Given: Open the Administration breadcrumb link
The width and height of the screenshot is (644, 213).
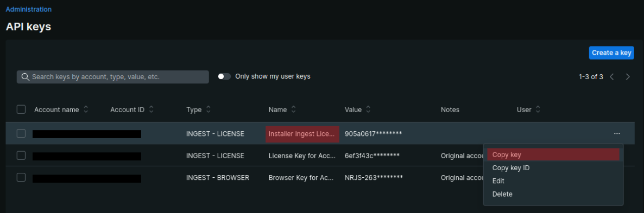Looking at the screenshot, I should click(29, 9).
